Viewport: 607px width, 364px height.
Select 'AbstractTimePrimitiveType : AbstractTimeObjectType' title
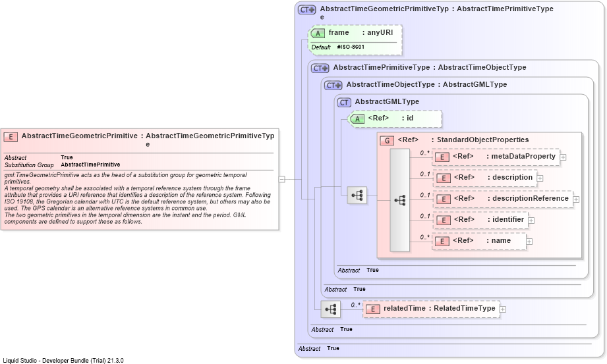(x=430, y=67)
